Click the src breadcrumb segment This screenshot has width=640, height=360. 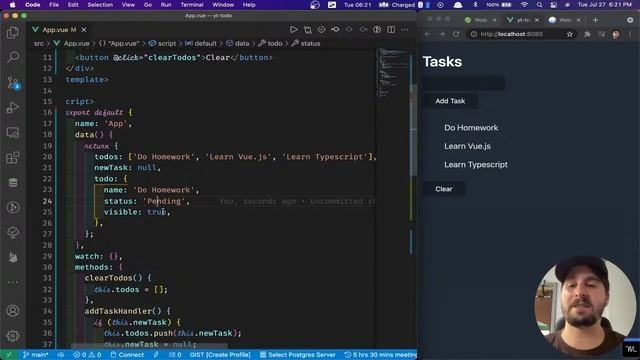pos(39,43)
